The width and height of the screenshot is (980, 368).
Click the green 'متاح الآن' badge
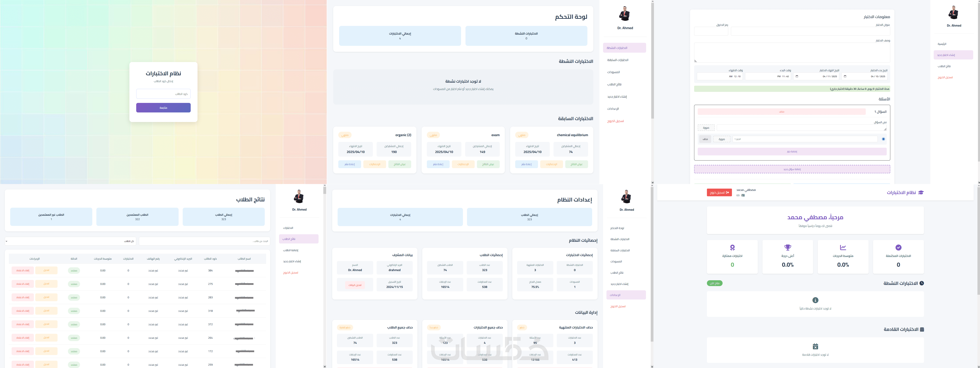tap(715, 283)
